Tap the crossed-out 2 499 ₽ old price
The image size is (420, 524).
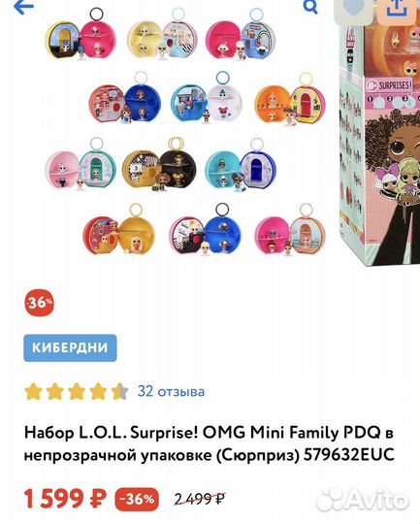click(200, 500)
